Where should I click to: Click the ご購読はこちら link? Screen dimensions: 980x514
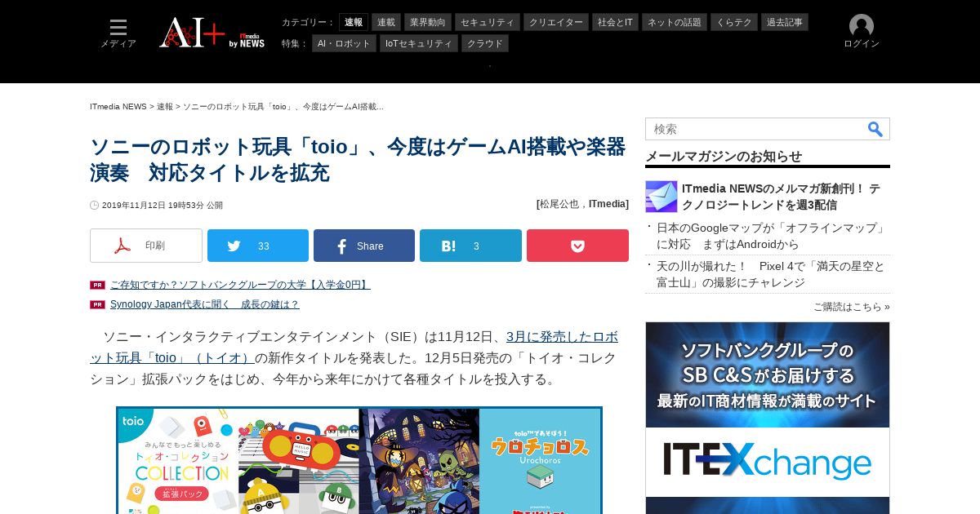[x=852, y=307]
